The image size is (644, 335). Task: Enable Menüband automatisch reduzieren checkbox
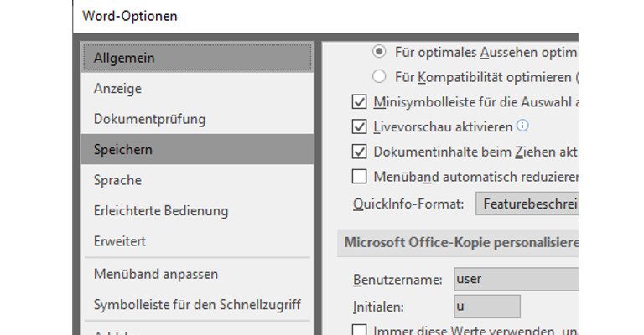[x=360, y=177]
